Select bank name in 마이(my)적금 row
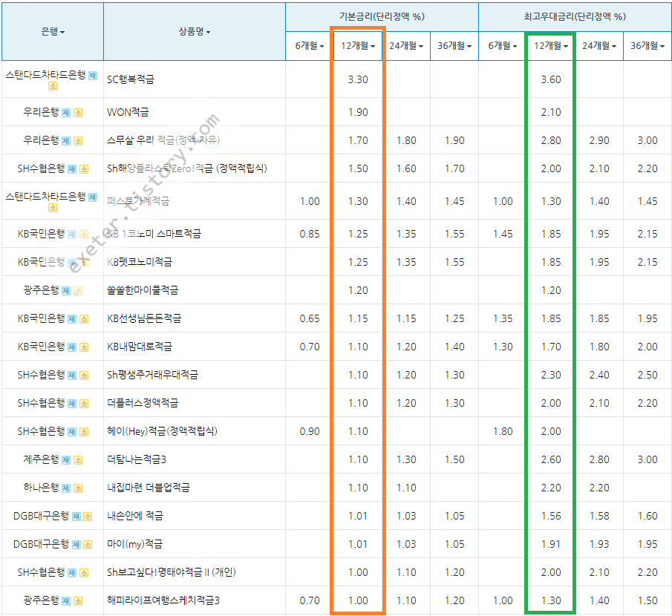 41,545
